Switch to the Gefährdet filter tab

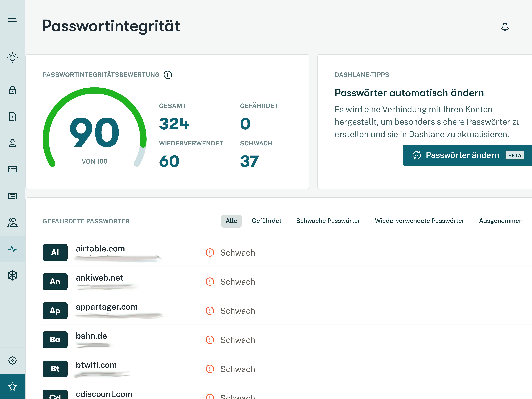(x=267, y=221)
